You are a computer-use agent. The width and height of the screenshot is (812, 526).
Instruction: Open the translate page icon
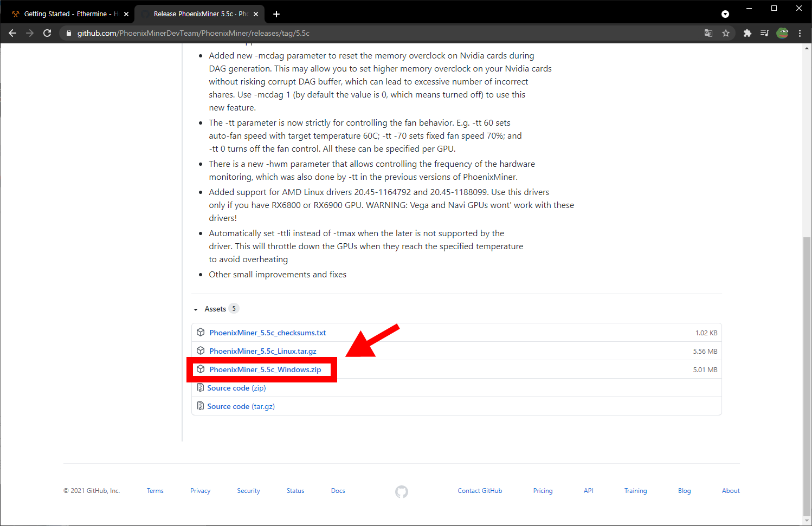click(708, 33)
